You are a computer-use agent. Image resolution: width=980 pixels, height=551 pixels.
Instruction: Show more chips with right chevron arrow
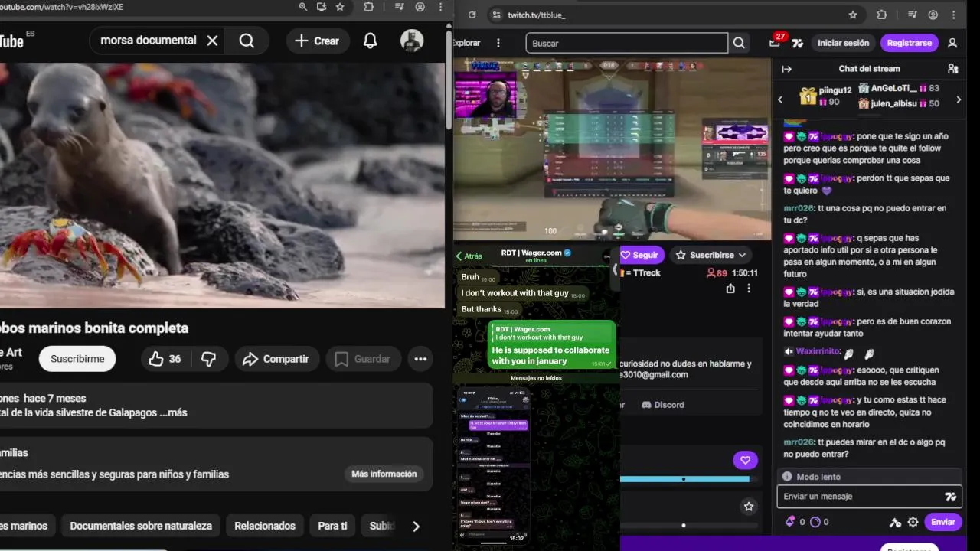click(x=416, y=526)
